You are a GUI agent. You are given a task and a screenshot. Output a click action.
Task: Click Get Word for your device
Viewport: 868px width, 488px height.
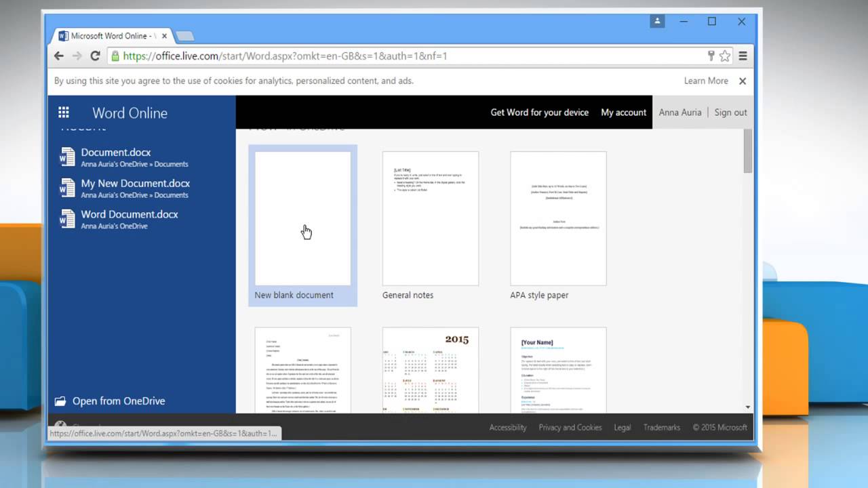point(540,113)
